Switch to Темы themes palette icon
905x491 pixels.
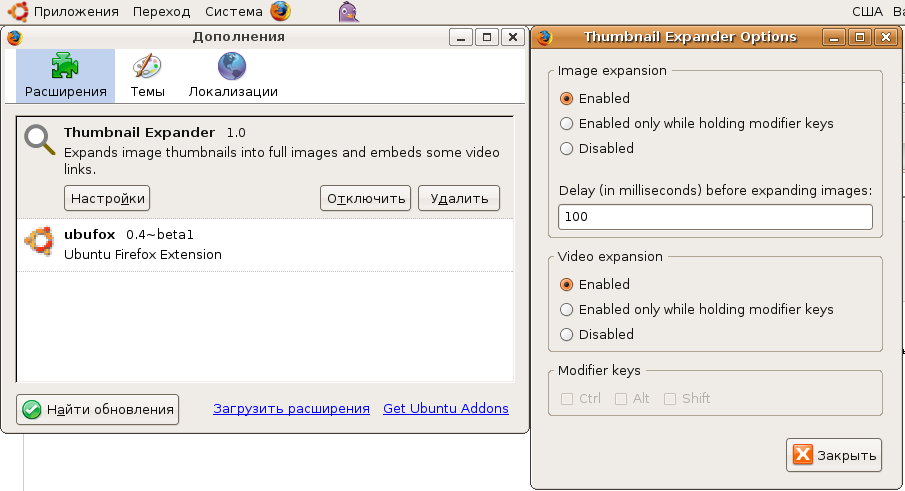coord(147,67)
